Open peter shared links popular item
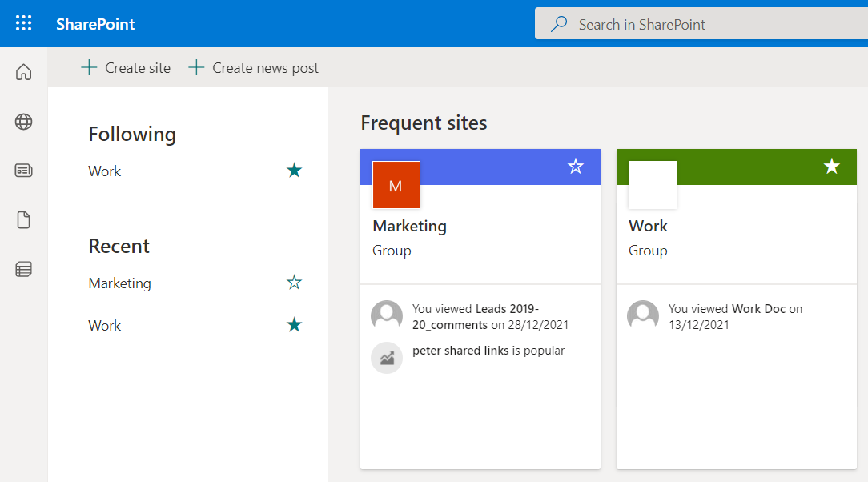The image size is (868, 482). pyautogui.click(x=488, y=351)
